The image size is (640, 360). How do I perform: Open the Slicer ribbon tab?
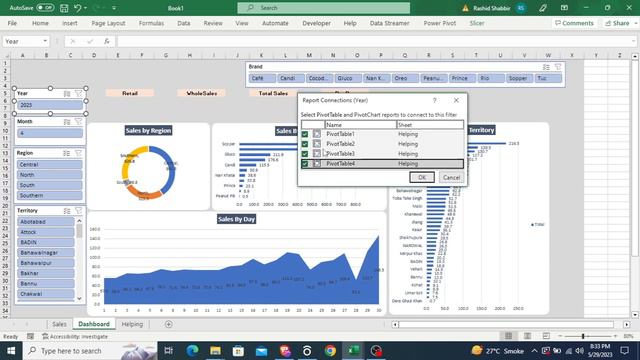477,23
